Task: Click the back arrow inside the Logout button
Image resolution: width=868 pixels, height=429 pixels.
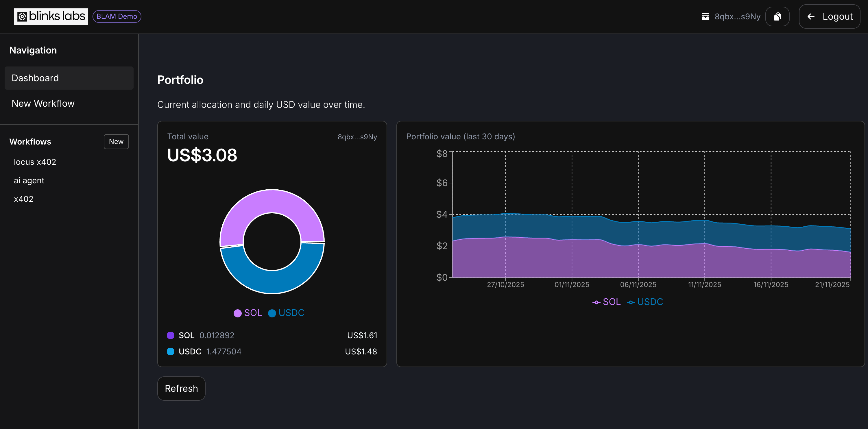Action: 811,16
